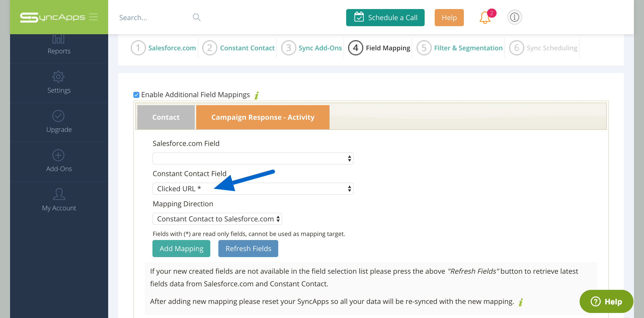Select Campaign Response - Activity tab
Image resolution: width=644 pixels, height=318 pixels.
(263, 117)
